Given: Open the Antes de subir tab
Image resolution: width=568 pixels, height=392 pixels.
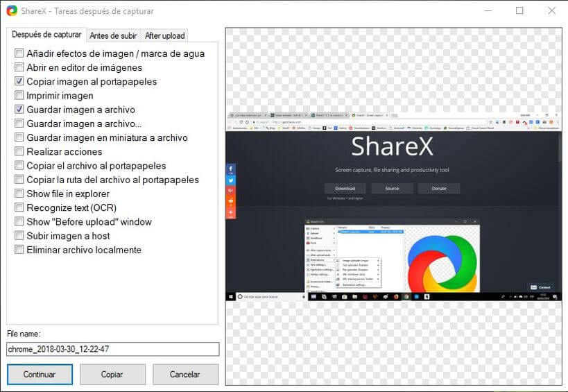Looking at the screenshot, I should point(113,35).
